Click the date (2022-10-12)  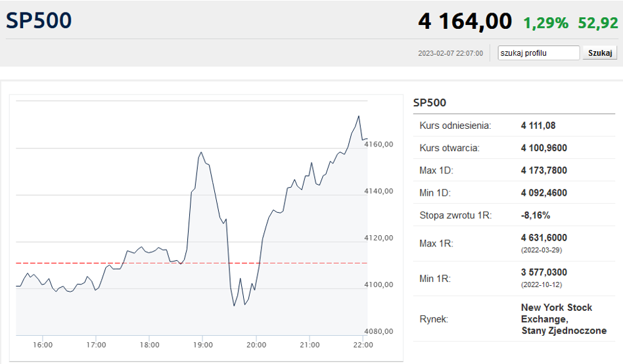[x=542, y=284]
